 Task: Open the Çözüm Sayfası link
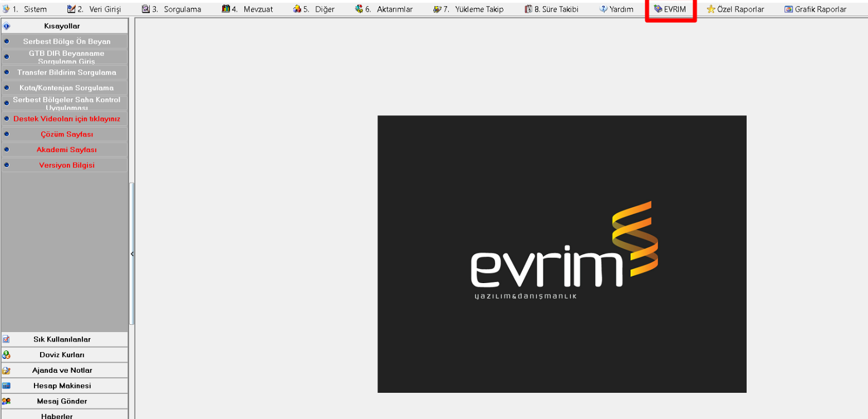[x=65, y=134]
